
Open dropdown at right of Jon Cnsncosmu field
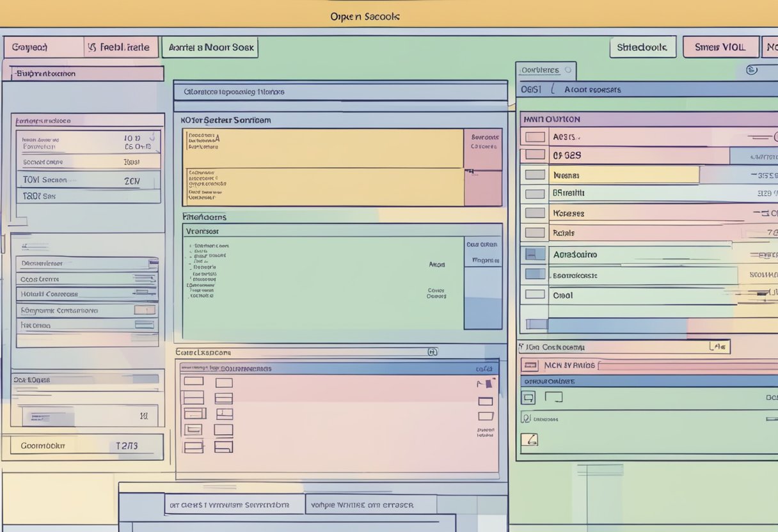[718, 347]
